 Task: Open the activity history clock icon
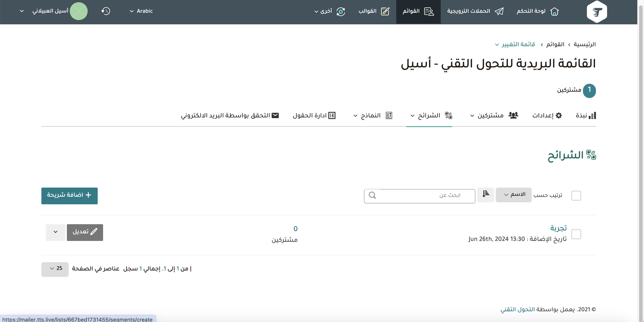coord(106,11)
